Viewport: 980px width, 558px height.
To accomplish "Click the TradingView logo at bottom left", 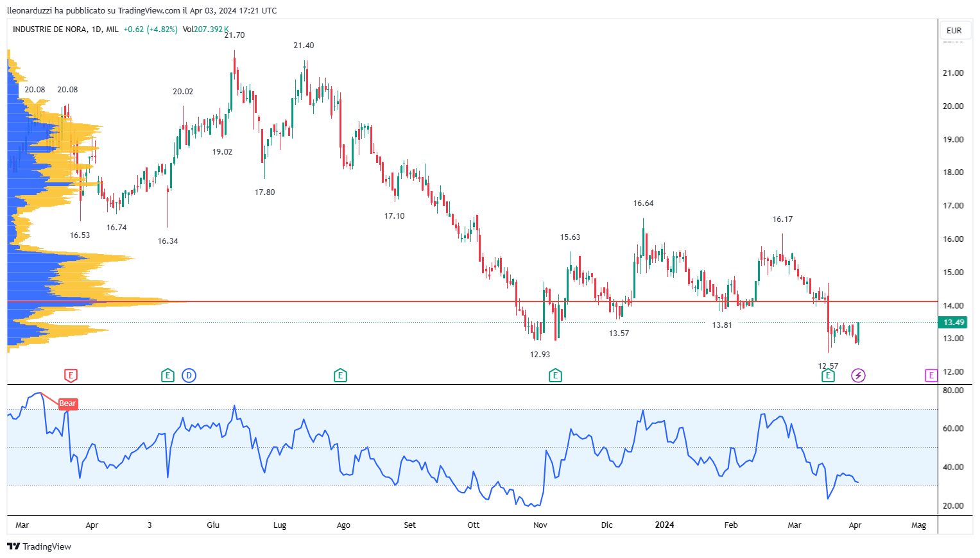I will pos(39,546).
